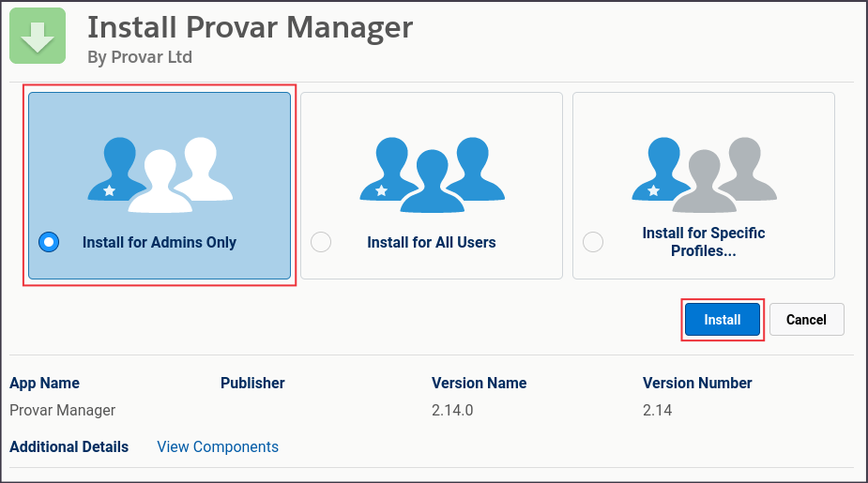The height and width of the screenshot is (483, 868).
Task: Click the green download arrow package icon
Action: [38, 36]
